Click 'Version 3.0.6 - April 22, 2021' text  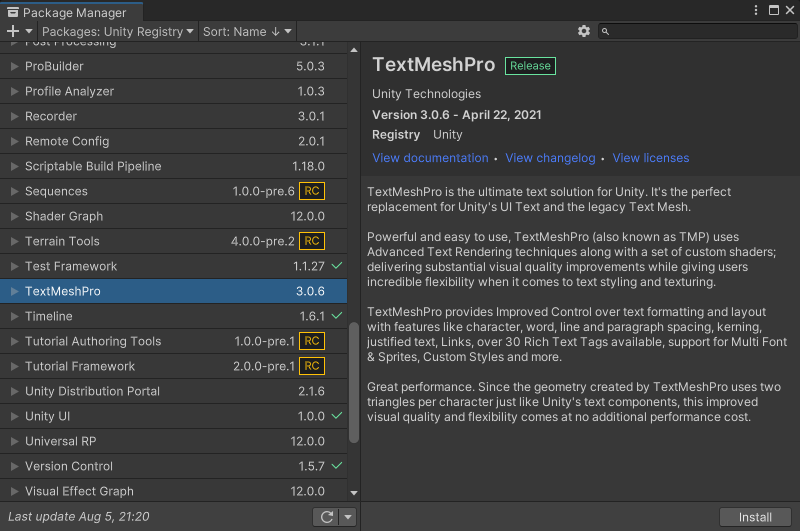pos(457,115)
